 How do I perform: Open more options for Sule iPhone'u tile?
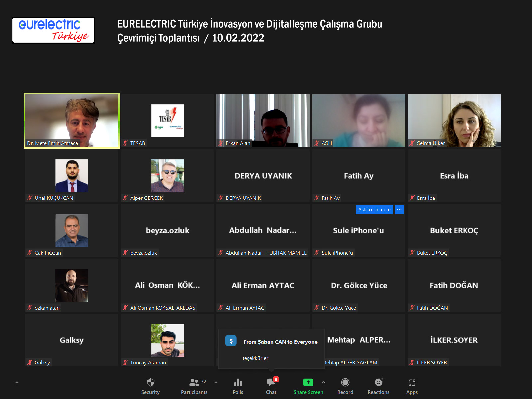coord(399,210)
